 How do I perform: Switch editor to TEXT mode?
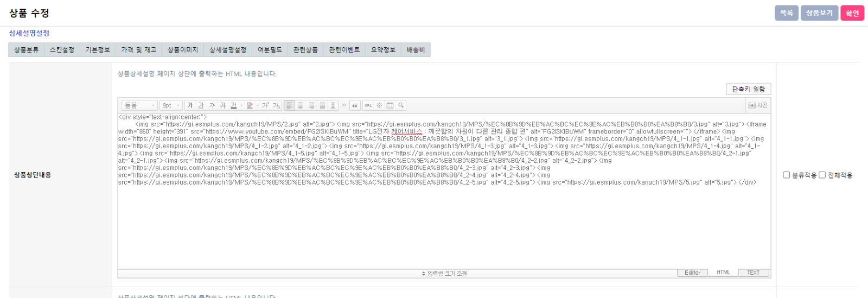tap(753, 272)
